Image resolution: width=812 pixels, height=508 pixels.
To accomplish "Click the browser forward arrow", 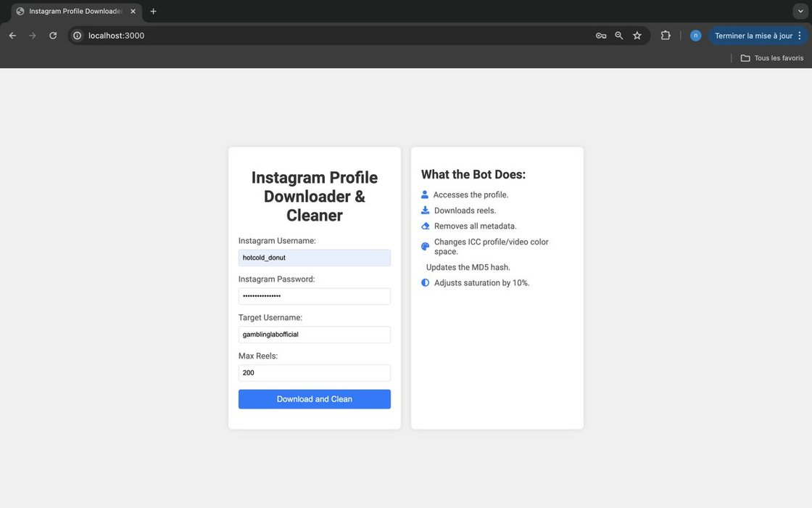I will point(33,36).
